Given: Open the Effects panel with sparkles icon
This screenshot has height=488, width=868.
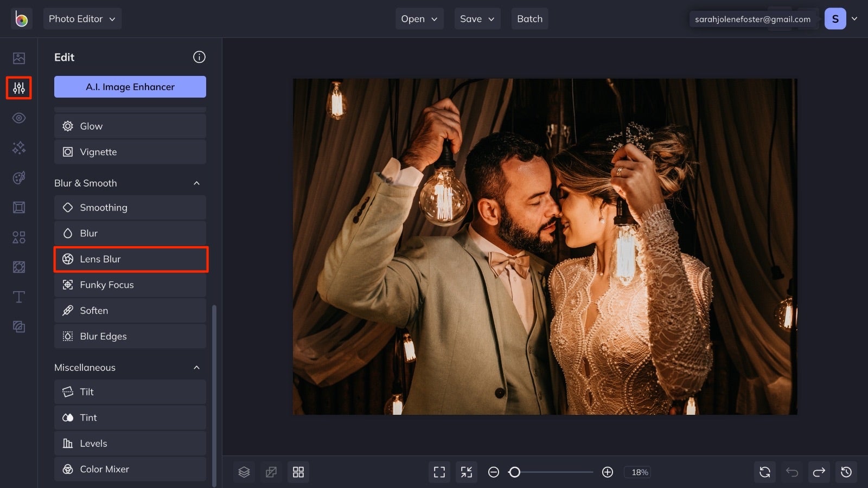Looking at the screenshot, I should click(18, 147).
